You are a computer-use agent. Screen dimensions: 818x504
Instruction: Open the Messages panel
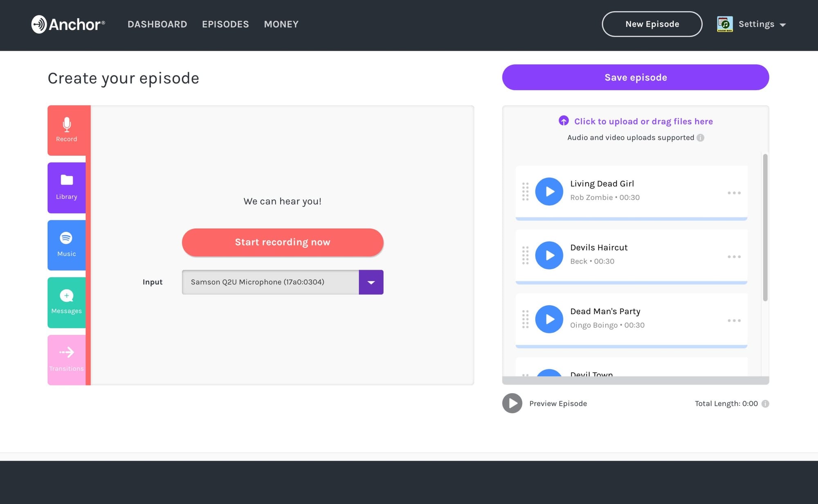tap(67, 302)
